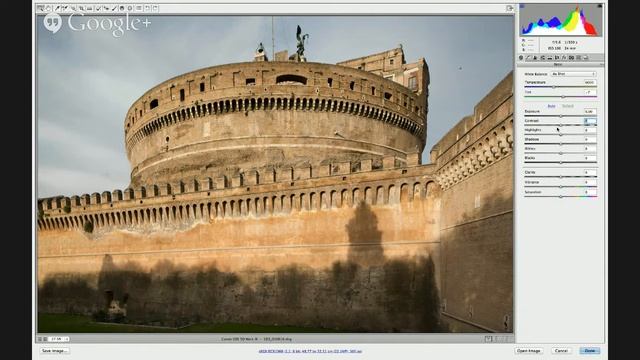Focus the Contrast value field
This screenshot has height=360, width=640.
click(x=590, y=121)
